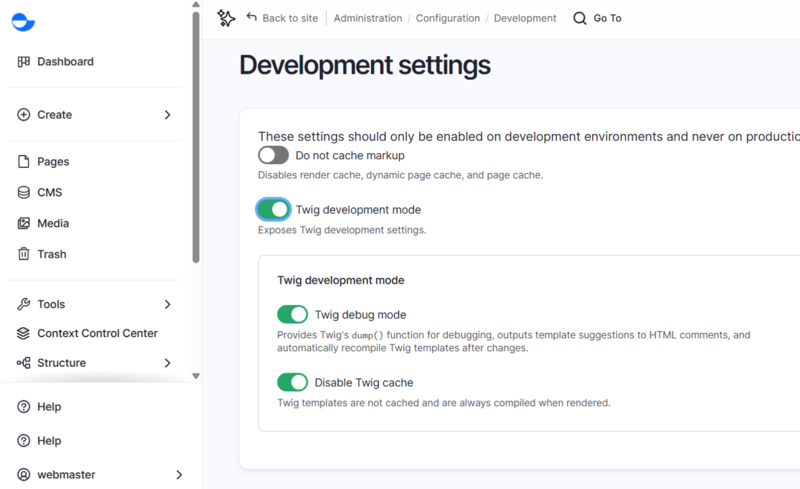The width and height of the screenshot is (800, 489).
Task: Open Context Control Center in sidebar
Action: tap(97, 333)
